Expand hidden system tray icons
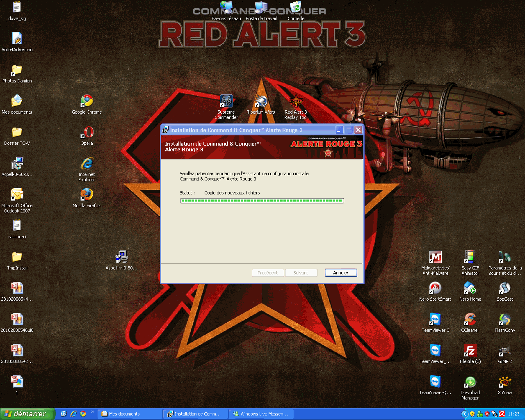525x420 pixels. tap(465, 414)
